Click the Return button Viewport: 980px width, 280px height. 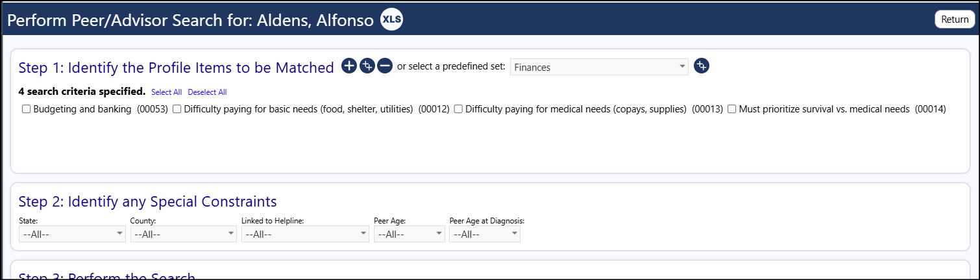[x=955, y=19]
